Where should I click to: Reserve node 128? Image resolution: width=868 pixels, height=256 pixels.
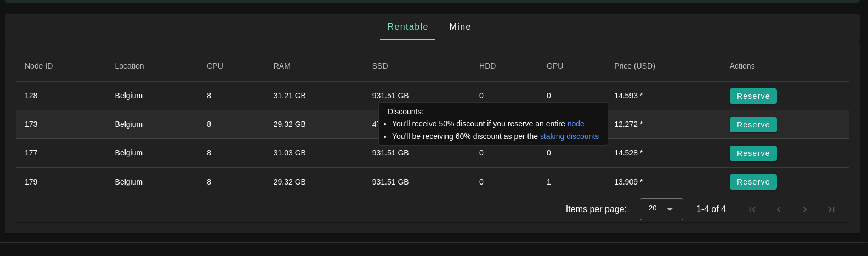753,96
